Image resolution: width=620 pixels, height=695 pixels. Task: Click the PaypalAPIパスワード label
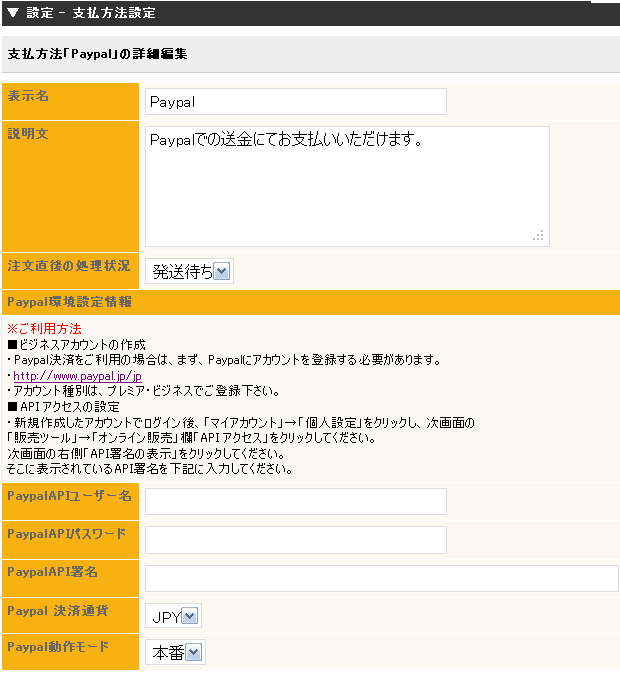(66, 534)
